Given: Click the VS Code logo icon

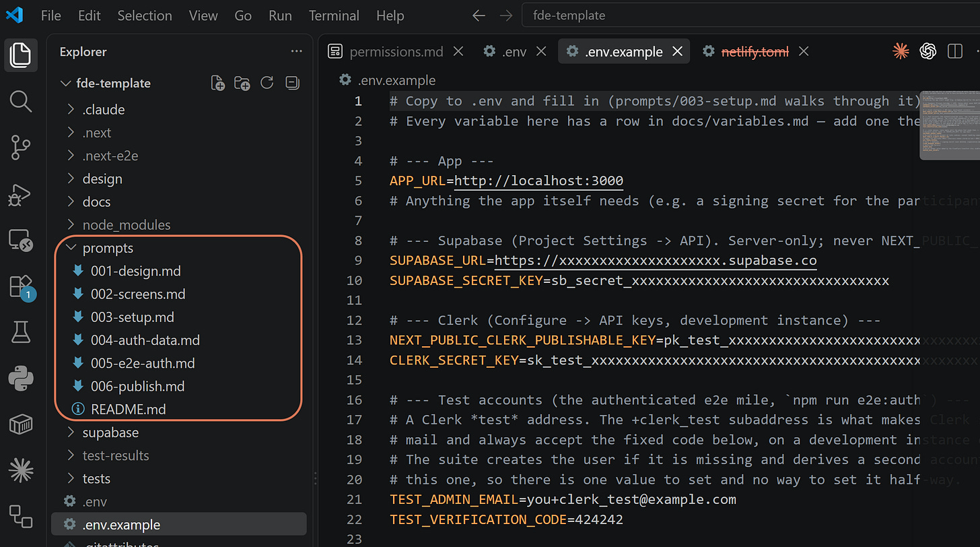Looking at the screenshot, I should pyautogui.click(x=14, y=15).
